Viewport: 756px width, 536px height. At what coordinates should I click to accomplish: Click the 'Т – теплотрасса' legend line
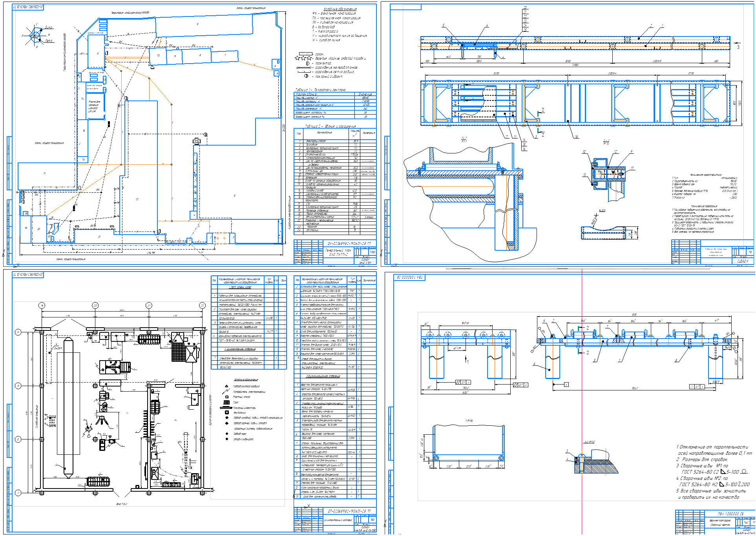tap(325, 31)
